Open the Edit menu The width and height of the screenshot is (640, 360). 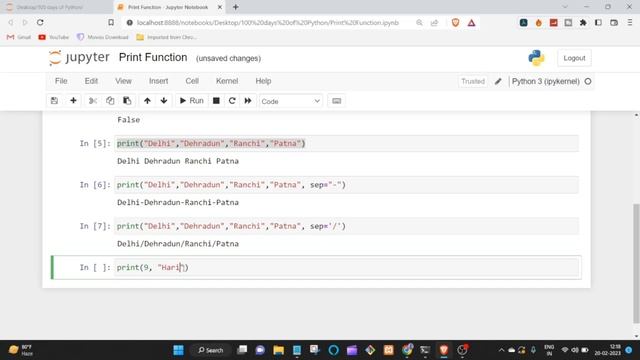[91, 81]
